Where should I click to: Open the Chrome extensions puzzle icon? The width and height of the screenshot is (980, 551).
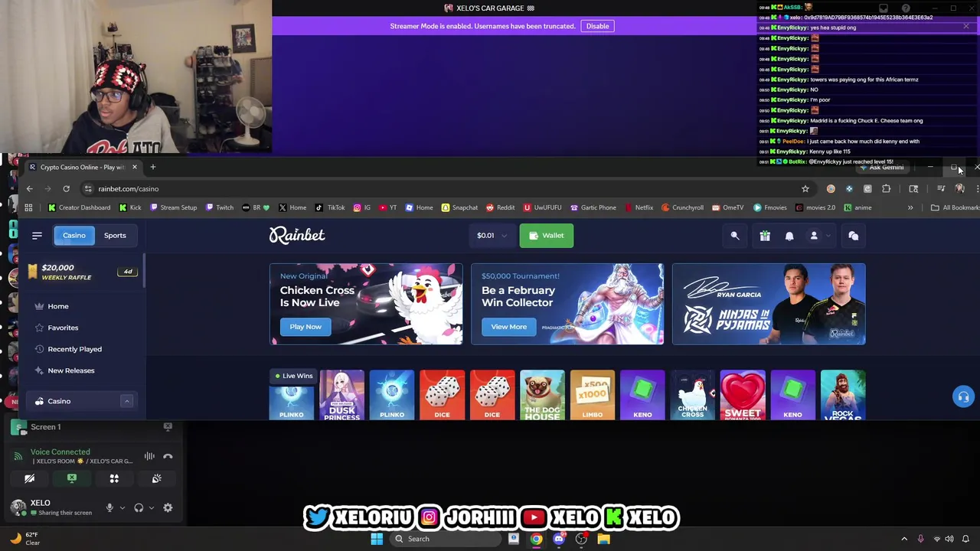pyautogui.click(x=886, y=189)
